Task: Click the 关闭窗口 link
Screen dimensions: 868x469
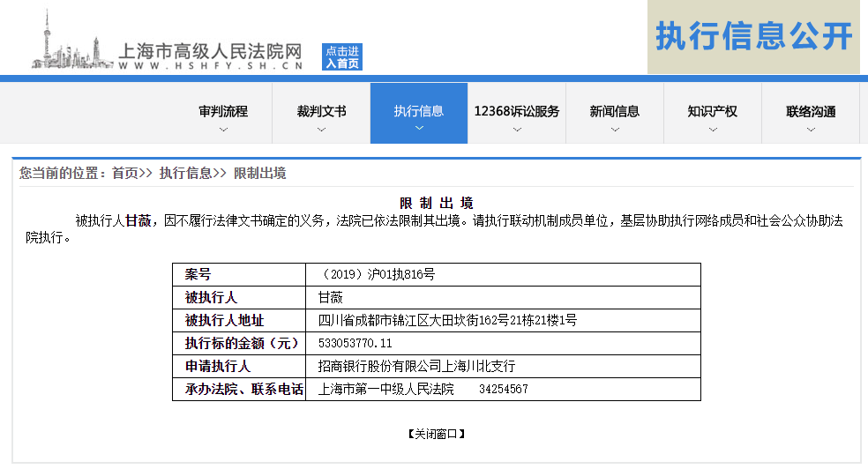Action: pyautogui.click(x=437, y=434)
